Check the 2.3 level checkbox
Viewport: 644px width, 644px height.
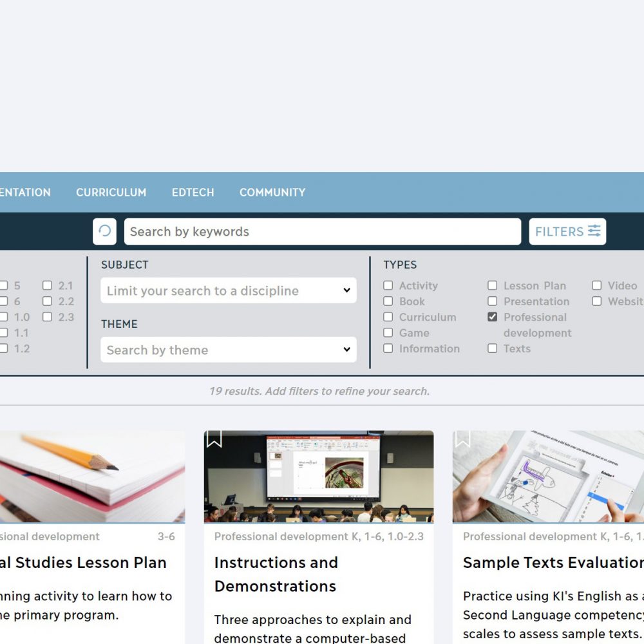click(47, 317)
